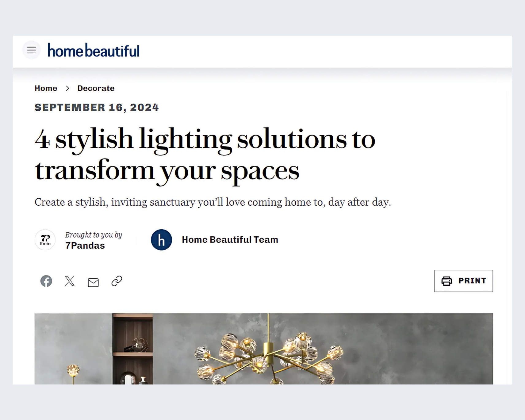Go to Home breadcrumb
The image size is (525, 420).
pyautogui.click(x=46, y=88)
